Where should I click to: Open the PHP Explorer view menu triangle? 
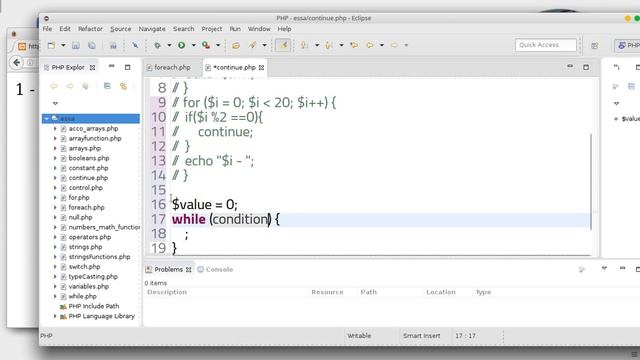click(x=55, y=103)
